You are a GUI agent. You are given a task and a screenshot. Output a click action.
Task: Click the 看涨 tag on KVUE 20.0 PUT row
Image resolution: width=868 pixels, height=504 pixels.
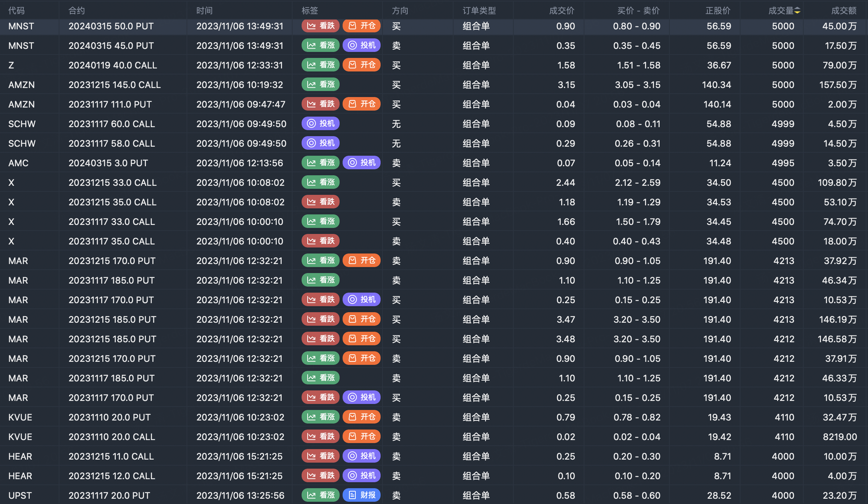(320, 417)
